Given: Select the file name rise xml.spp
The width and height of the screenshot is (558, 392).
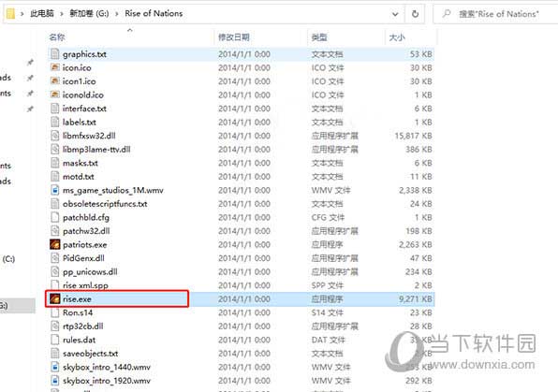Looking at the screenshot, I should (x=85, y=285).
